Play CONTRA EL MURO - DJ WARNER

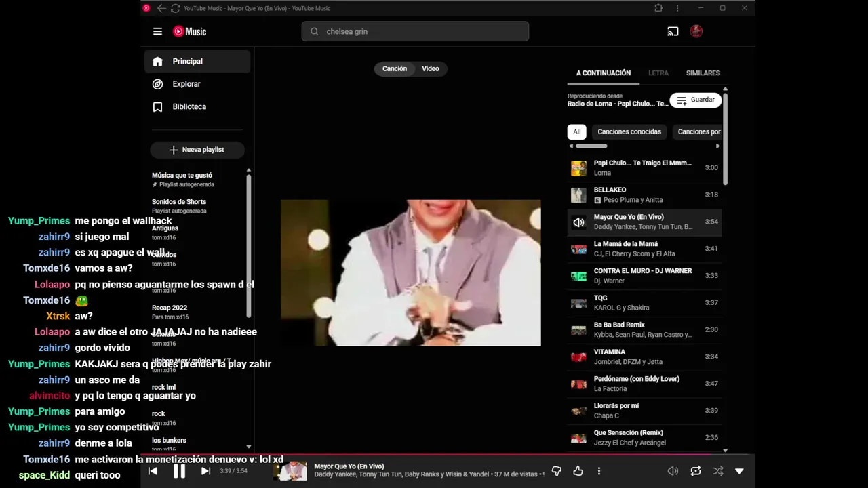point(644,276)
